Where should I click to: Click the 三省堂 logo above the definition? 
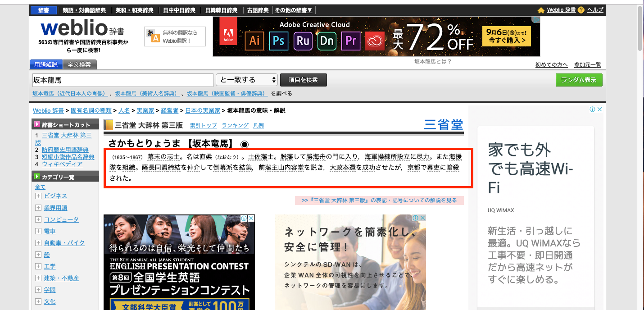tap(443, 125)
